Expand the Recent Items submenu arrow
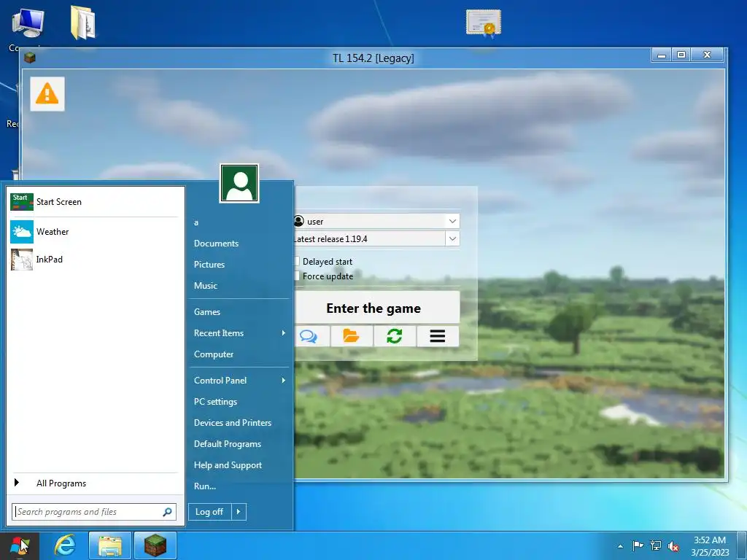This screenshot has width=747, height=560. click(x=284, y=332)
